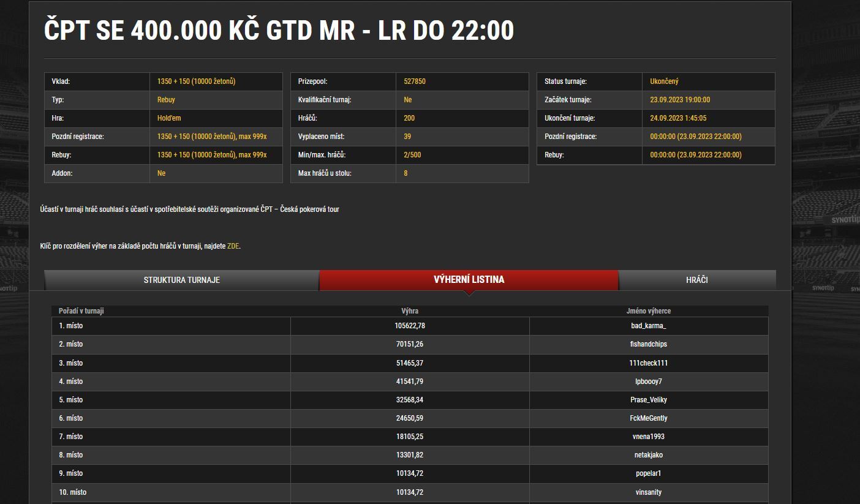Viewport: 860px width, 504px height.
Task: Click prize amount 41541,79
Action: [x=410, y=382]
